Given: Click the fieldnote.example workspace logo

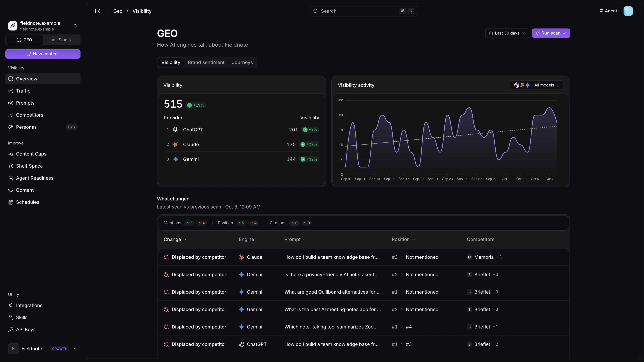Looking at the screenshot, I should click(13, 26).
